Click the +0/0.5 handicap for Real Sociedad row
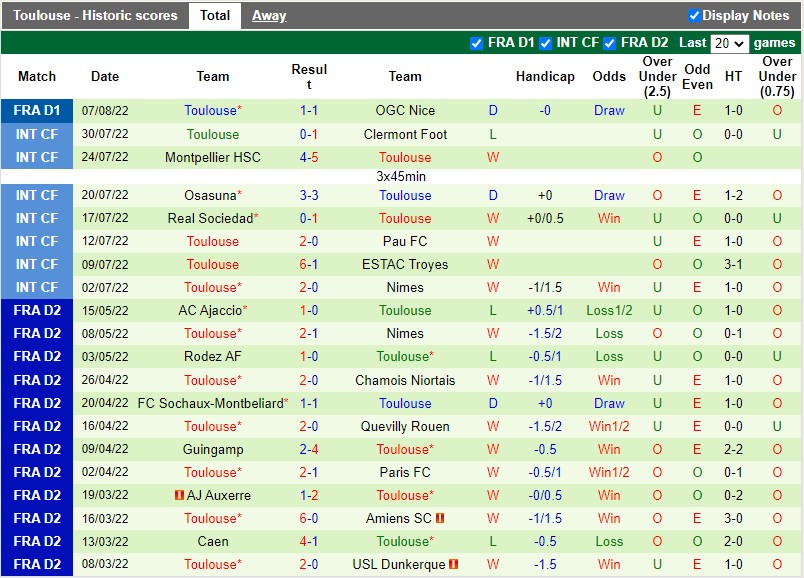804x578 pixels. 545,218
